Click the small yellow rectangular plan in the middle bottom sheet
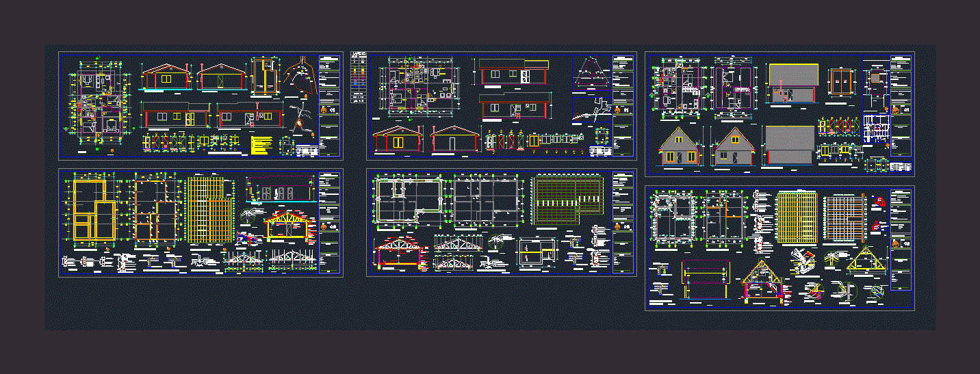Screen dimensions: 980x374 [x=537, y=252]
